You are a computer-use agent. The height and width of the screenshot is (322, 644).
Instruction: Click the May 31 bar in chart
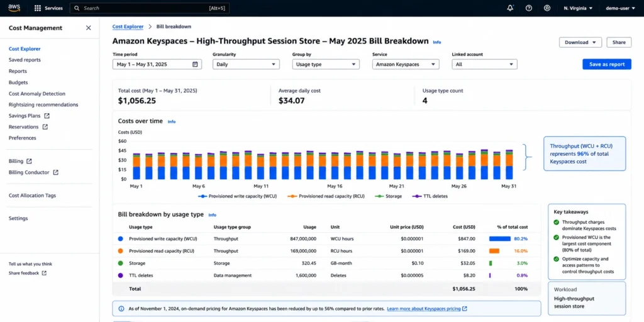pyautogui.click(x=509, y=165)
